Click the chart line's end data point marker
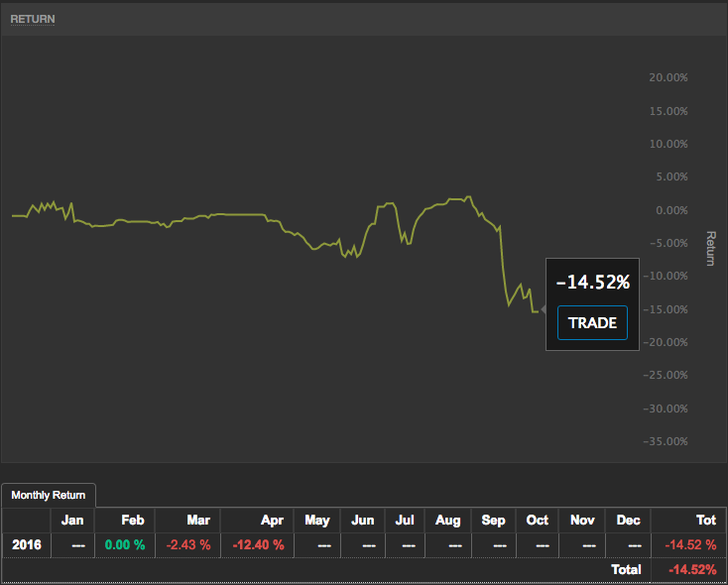Image resolution: width=728 pixels, height=585 pixels. click(x=544, y=310)
